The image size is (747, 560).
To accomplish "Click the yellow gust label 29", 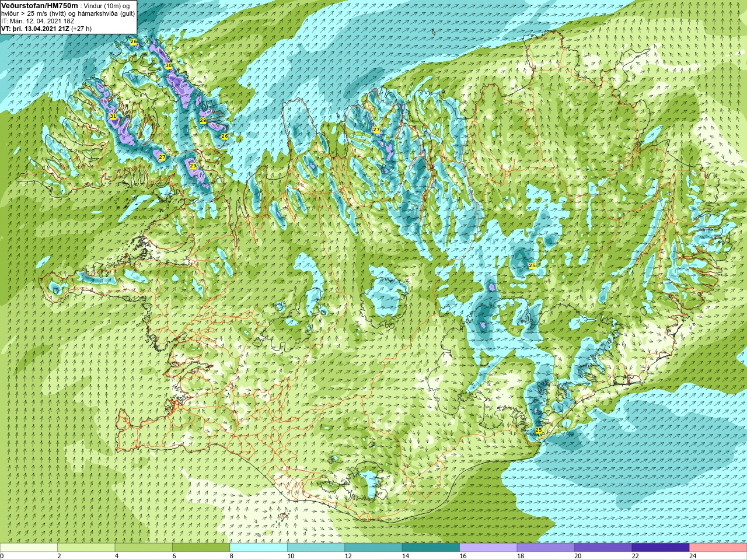I will tap(193, 166).
